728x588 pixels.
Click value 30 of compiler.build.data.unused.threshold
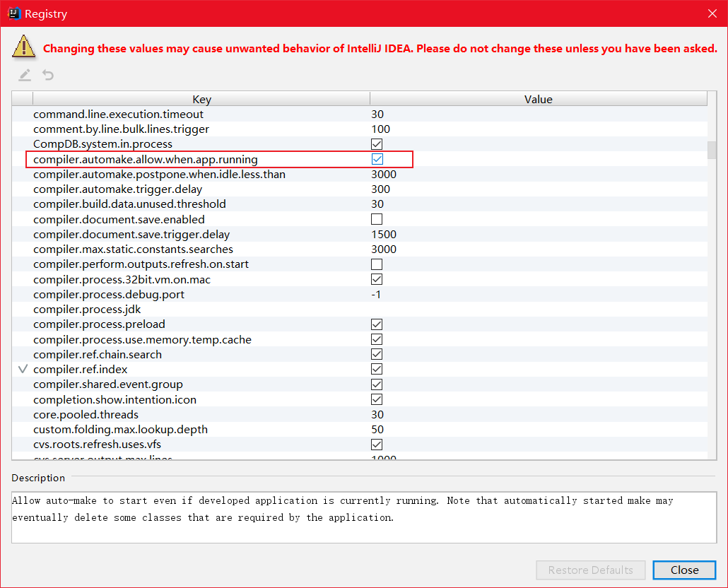[377, 204]
